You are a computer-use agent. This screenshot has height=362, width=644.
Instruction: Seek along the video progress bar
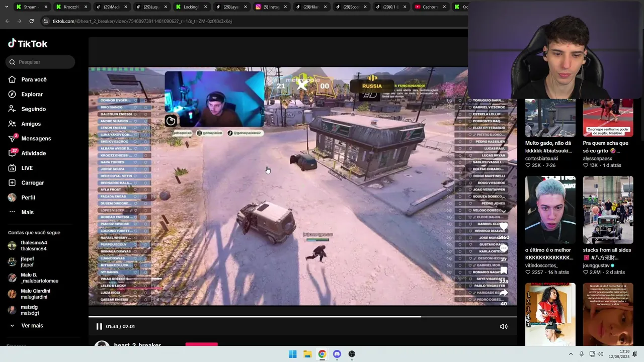pos(303,316)
